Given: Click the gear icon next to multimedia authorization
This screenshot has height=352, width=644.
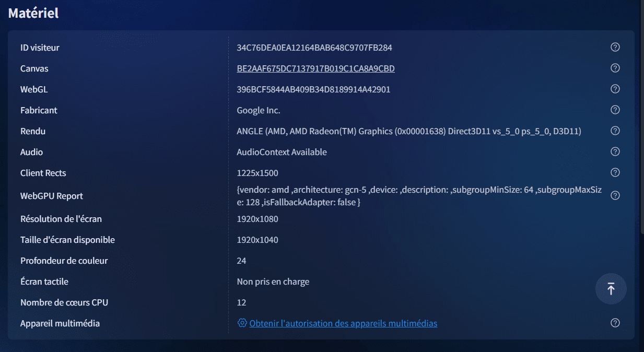Looking at the screenshot, I should pos(242,323).
